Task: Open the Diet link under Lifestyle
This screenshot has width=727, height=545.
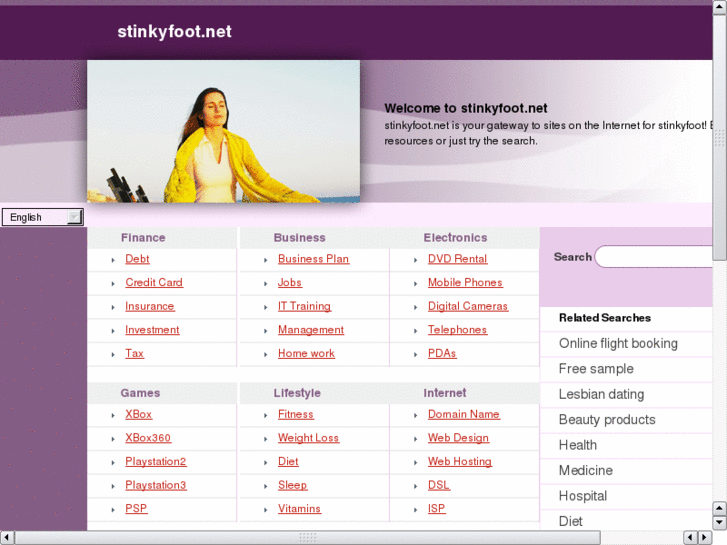Action: click(288, 462)
